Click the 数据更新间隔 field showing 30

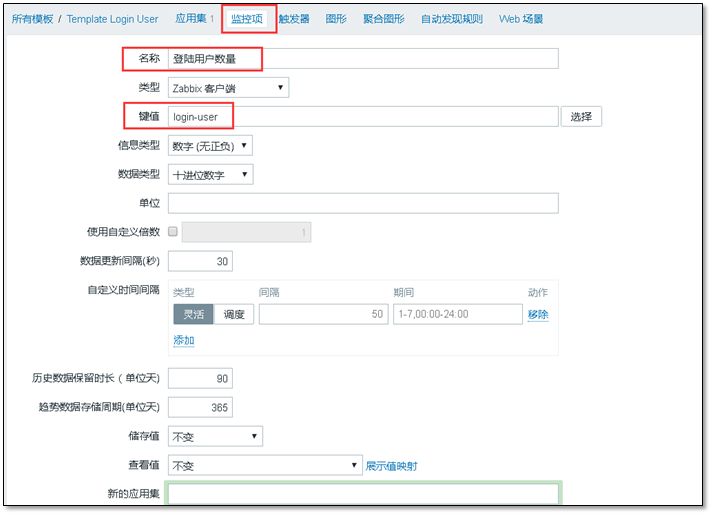pyautogui.click(x=200, y=261)
